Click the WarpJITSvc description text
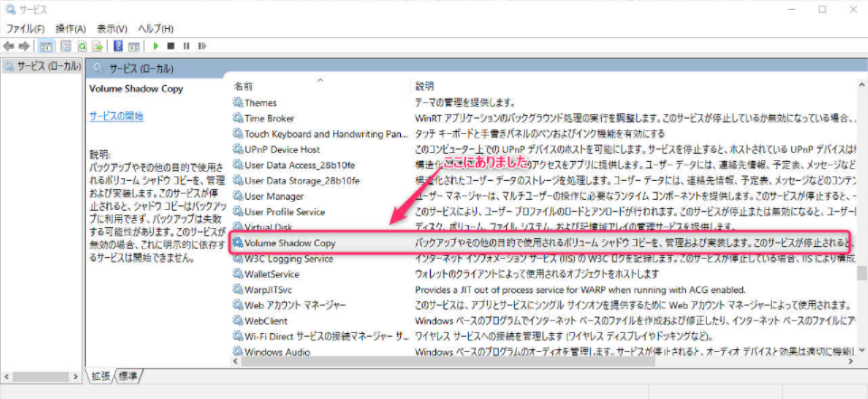The width and height of the screenshot is (868, 399). [x=580, y=290]
